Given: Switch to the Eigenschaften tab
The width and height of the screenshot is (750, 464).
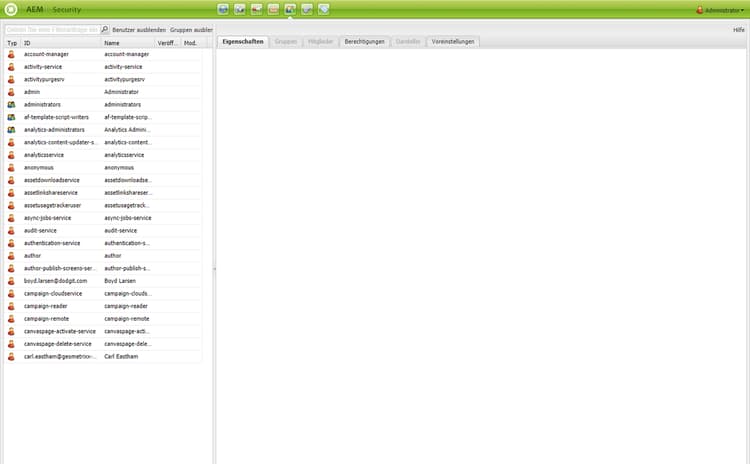Looking at the screenshot, I should pyautogui.click(x=243, y=42).
